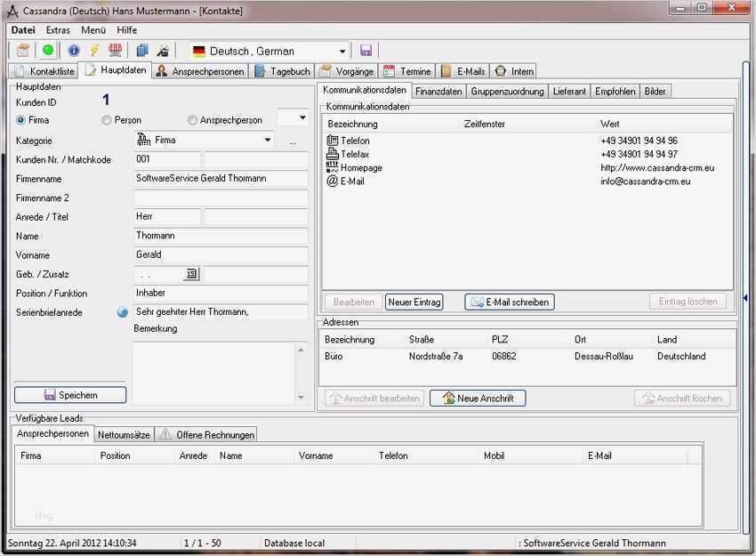Click the Cassandra app icon in title bar
756x556 pixels.
pos(12,11)
